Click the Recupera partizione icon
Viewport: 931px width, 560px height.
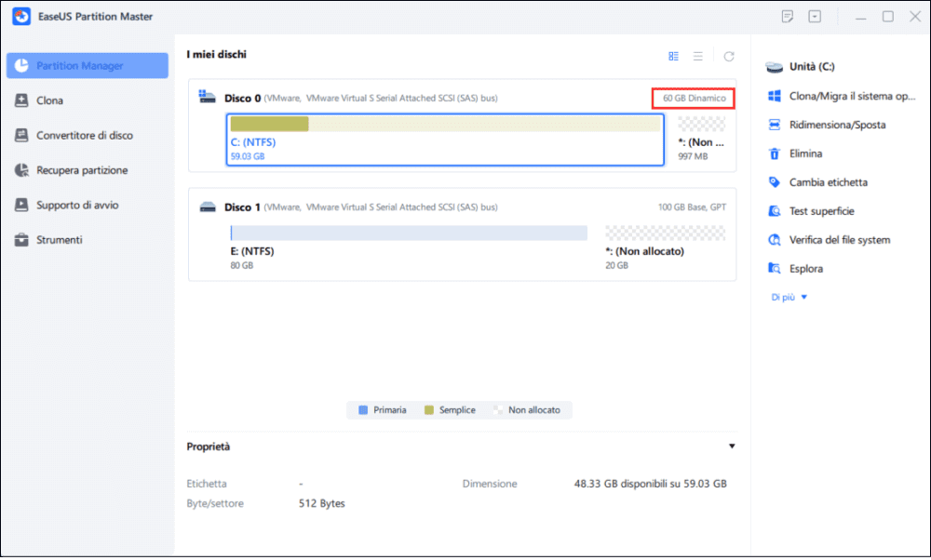21,170
